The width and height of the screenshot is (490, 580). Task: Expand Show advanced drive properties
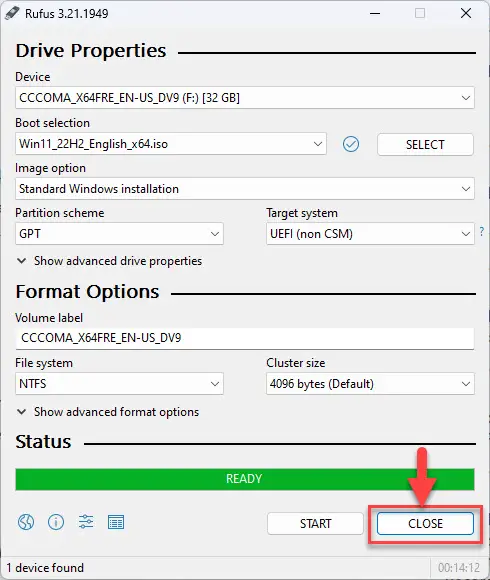tap(109, 261)
